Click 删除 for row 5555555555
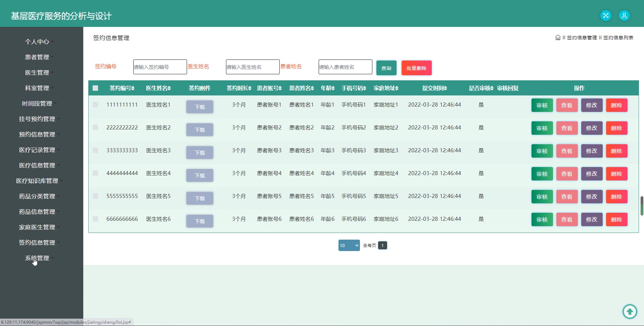This screenshot has height=326, width=644. pyautogui.click(x=616, y=197)
